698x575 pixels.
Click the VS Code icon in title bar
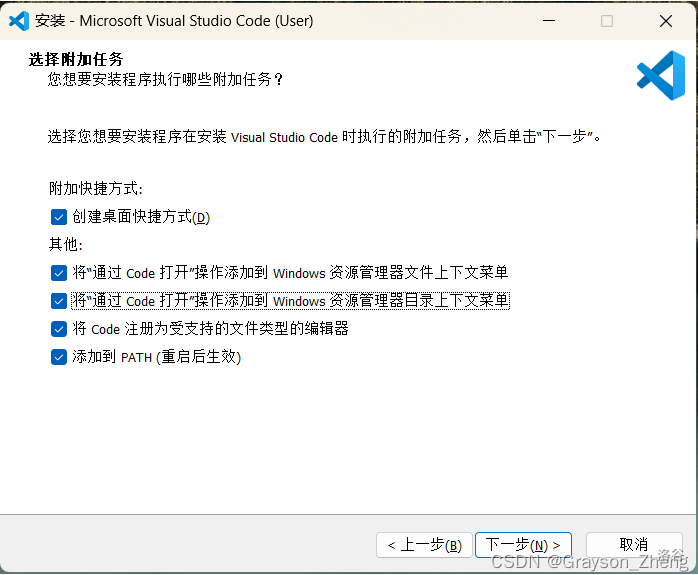(19, 20)
